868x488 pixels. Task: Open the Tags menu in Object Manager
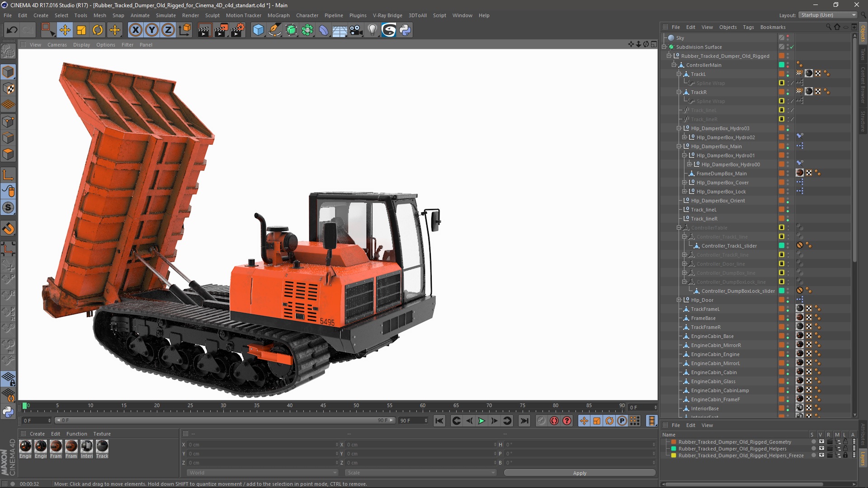(748, 27)
